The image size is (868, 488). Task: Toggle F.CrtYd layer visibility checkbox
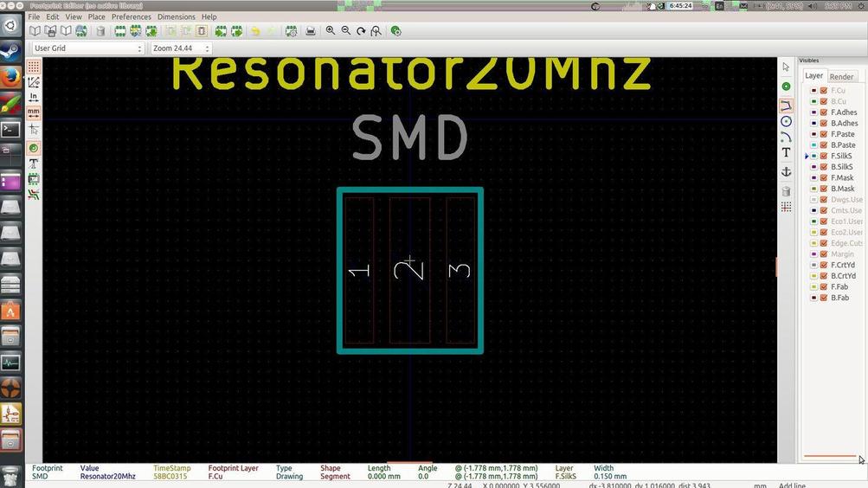(824, 265)
